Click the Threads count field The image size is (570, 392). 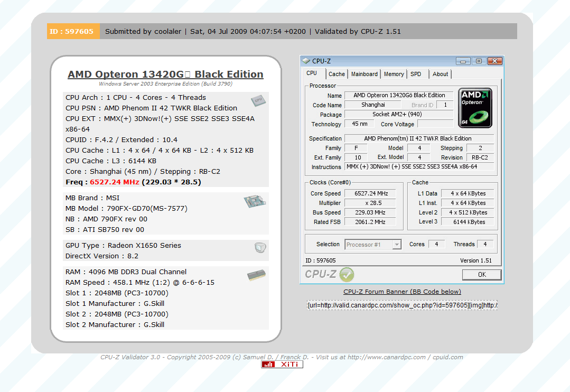485,245
